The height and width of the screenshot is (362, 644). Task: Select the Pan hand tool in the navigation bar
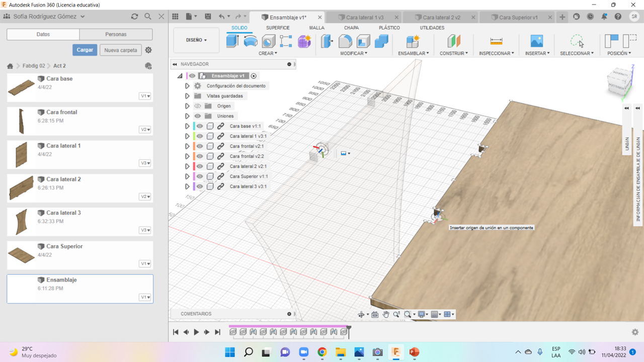tap(386, 314)
